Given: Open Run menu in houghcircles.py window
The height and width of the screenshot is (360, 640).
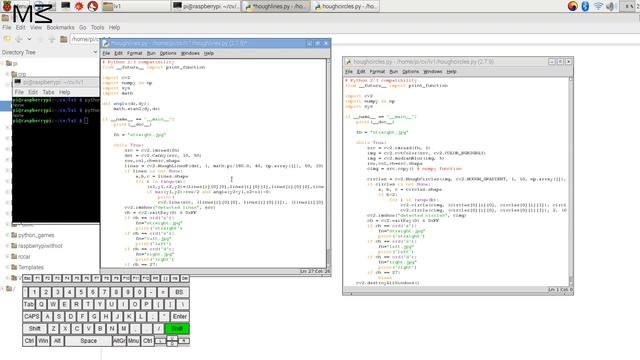Looking at the screenshot, I should click(x=393, y=72).
